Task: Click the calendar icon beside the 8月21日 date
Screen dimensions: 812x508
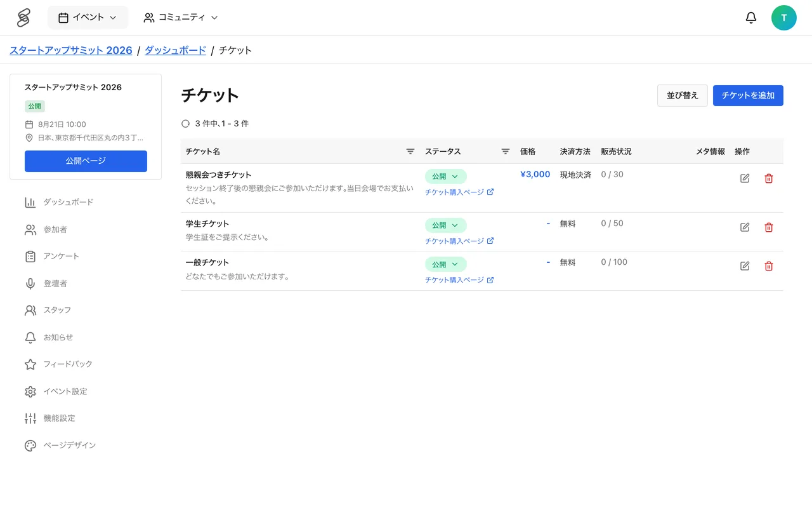Action: click(x=29, y=124)
